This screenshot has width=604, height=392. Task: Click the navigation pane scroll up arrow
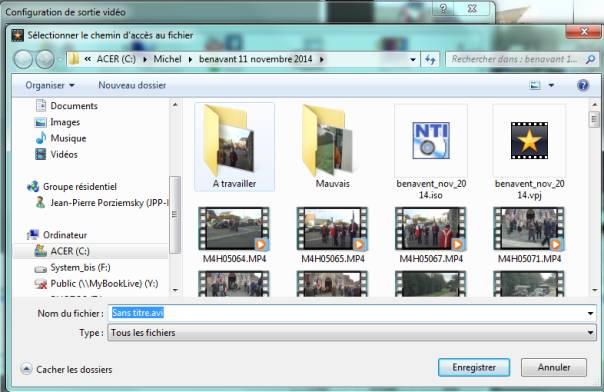175,104
